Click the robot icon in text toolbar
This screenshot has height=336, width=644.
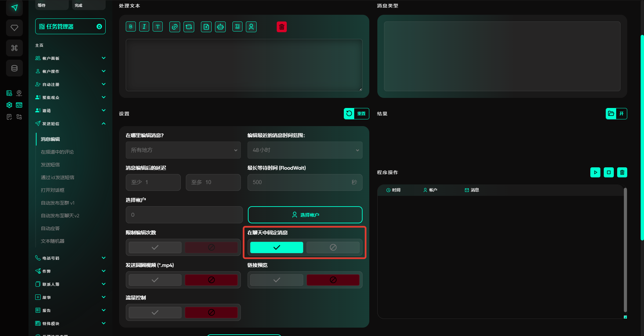tap(220, 27)
